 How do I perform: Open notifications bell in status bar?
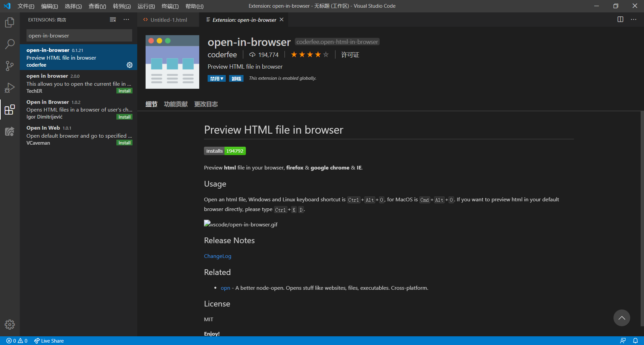[x=635, y=341]
